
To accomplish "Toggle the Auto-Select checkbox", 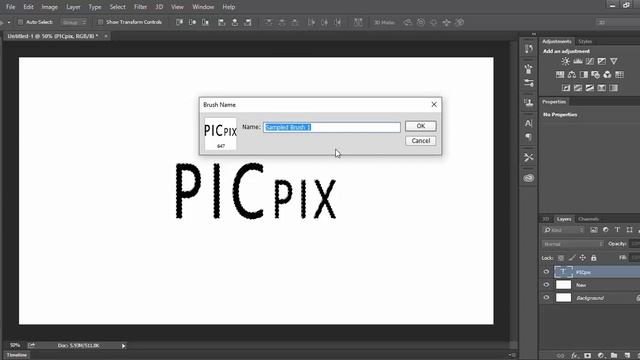I will (x=20, y=22).
